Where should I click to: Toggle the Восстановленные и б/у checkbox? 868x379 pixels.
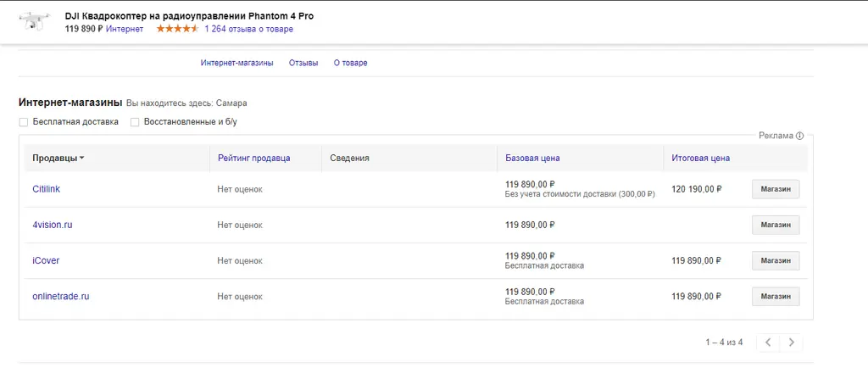click(x=135, y=122)
